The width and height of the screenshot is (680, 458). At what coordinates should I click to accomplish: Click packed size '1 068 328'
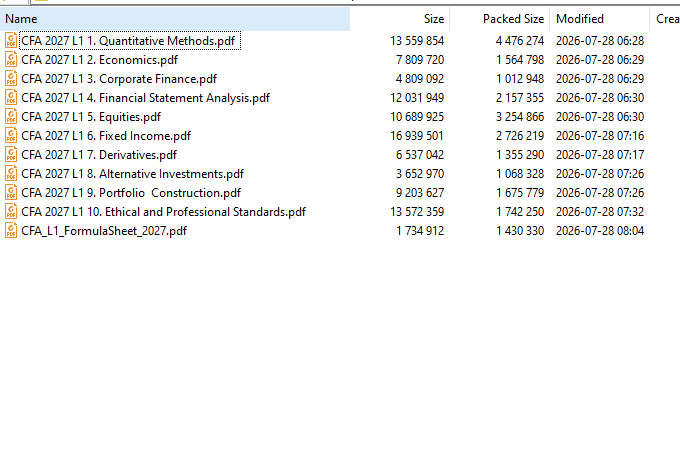pos(520,174)
